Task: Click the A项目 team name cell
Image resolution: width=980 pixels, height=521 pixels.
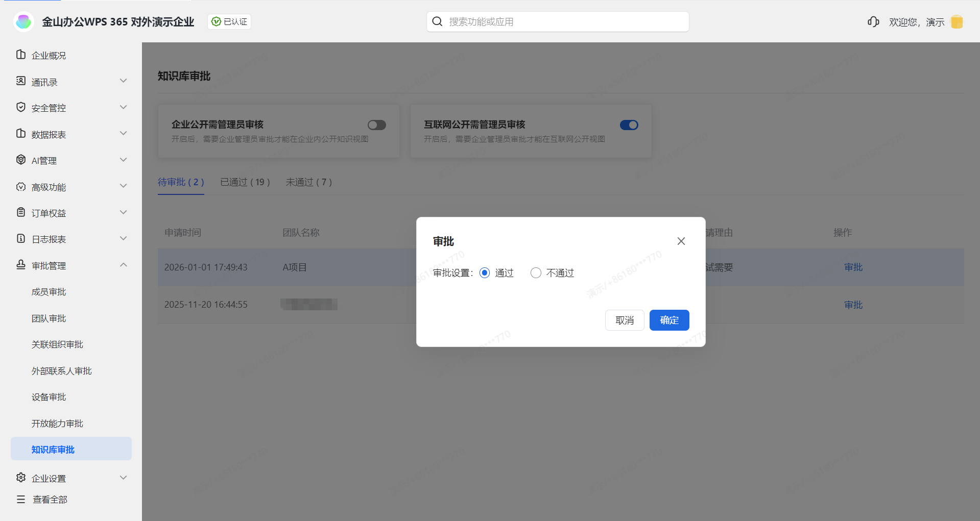Action: coord(295,267)
